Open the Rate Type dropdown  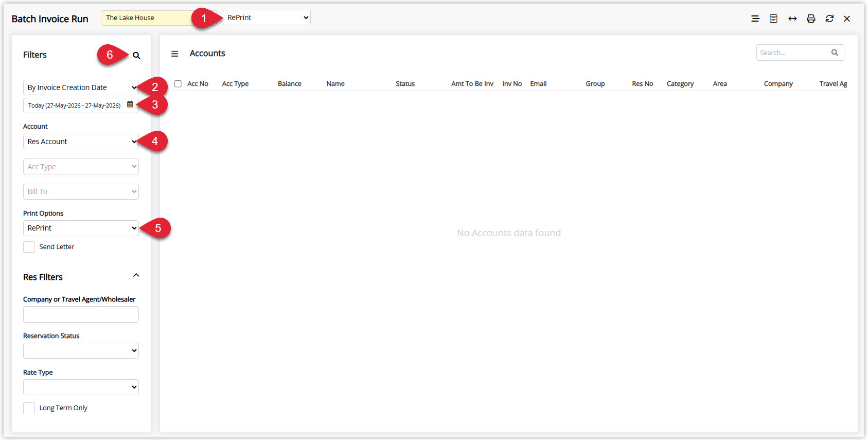pos(81,387)
